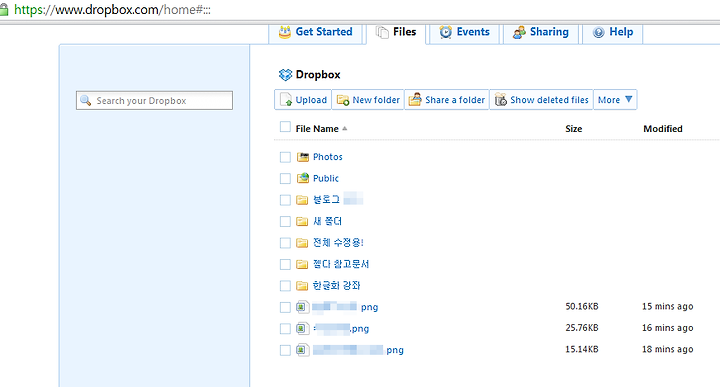Check the 전체 수정용! folder checkbox

pyautogui.click(x=285, y=242)
